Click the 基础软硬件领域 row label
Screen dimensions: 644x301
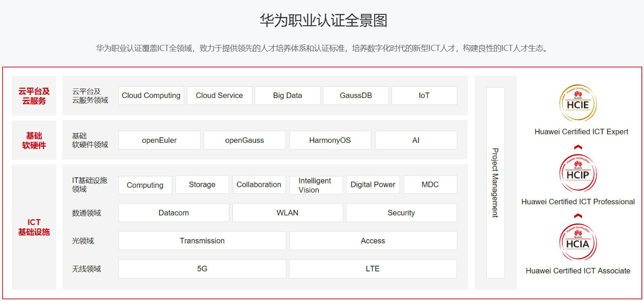(90, 140)
